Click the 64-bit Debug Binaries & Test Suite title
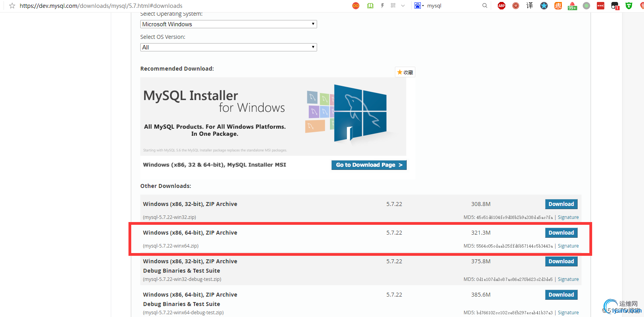This screenshot has width=644, height=317. (190, 299)
